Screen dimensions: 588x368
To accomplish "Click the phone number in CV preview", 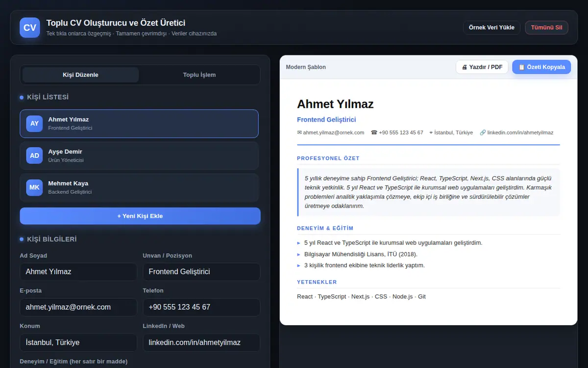I will 401,132.
